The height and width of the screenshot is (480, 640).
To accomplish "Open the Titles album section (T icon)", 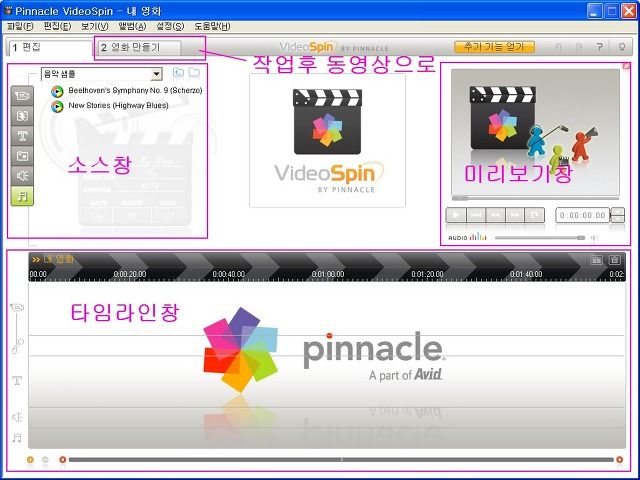I will click(22, 136).
